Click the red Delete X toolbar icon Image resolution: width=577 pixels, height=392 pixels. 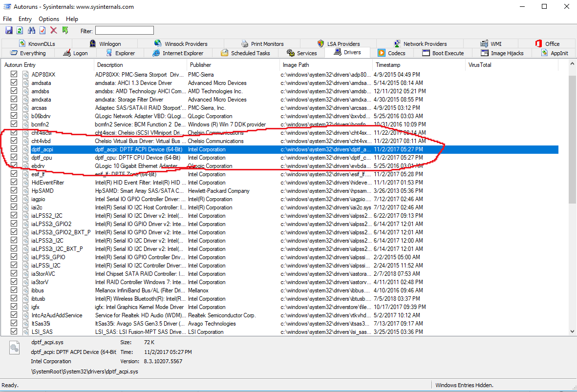pyautogui.click(x=54, y=31)
